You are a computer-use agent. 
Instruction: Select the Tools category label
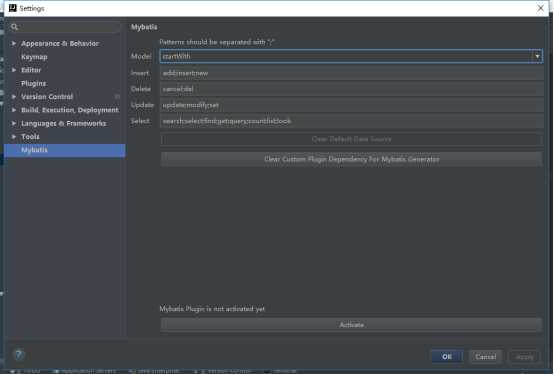pyautogui.click(x=30, y=136)
